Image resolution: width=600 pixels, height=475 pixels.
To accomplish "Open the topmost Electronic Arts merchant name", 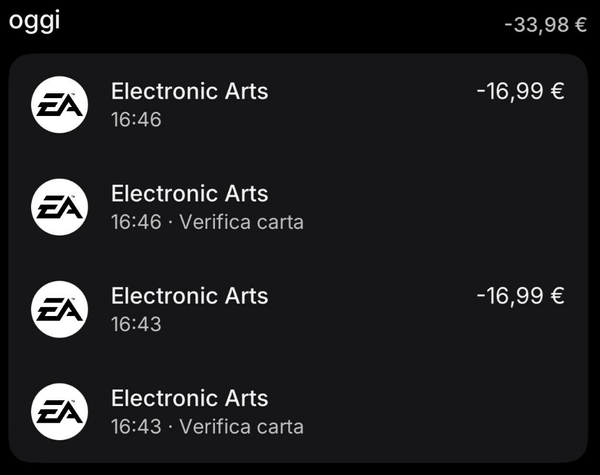I will click(x=189, y=92).
